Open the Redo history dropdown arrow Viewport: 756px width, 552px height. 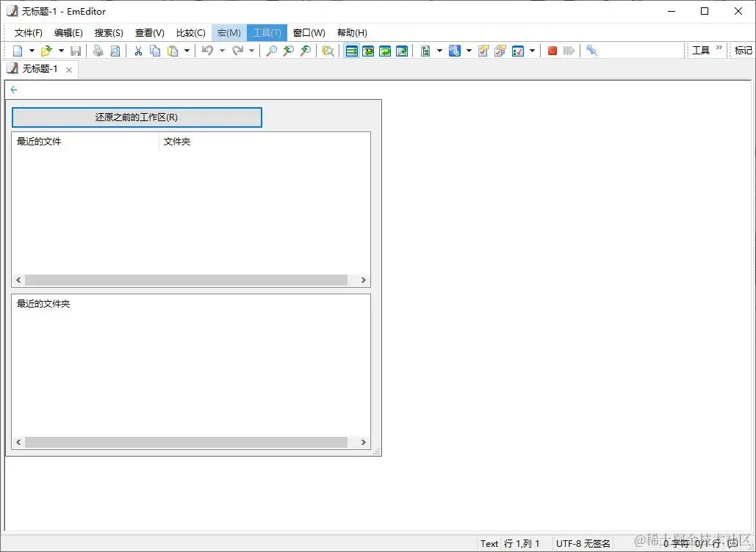pos(252,51)
